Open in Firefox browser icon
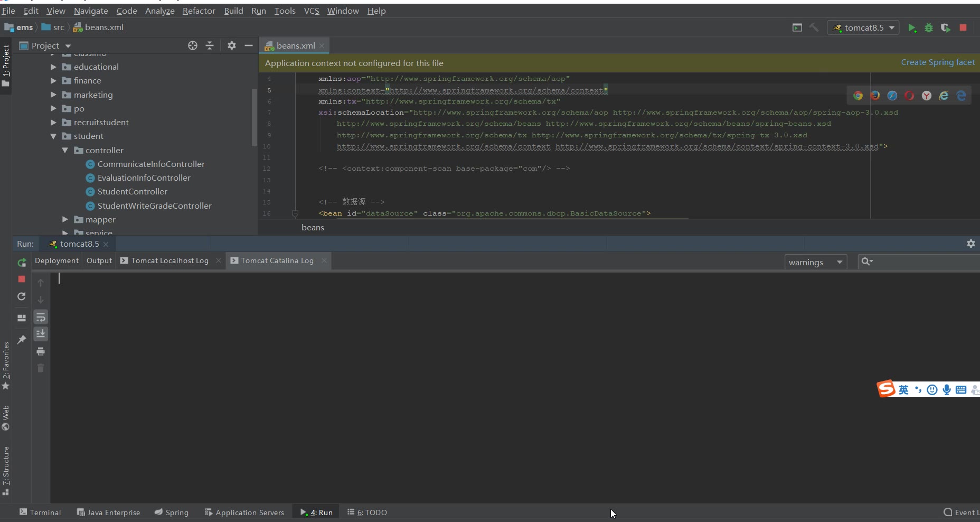This screenshot has width=980, height=522. coord(875,96)
